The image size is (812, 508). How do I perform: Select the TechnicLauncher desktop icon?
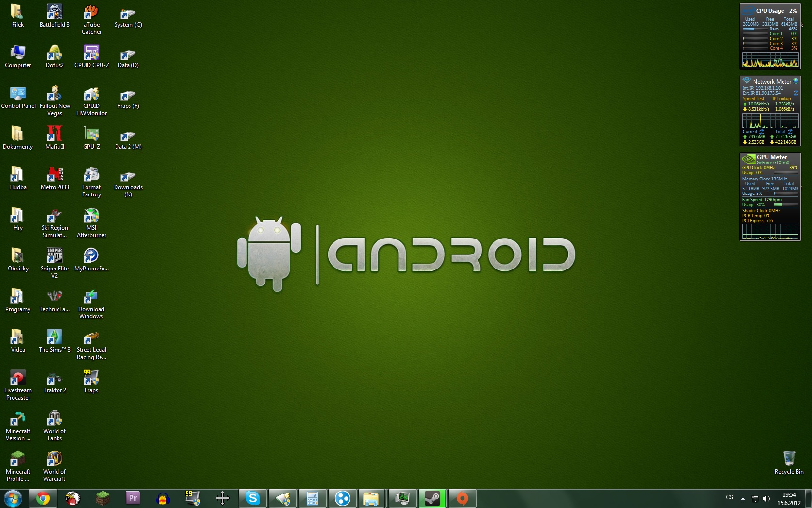click(55, 300)
